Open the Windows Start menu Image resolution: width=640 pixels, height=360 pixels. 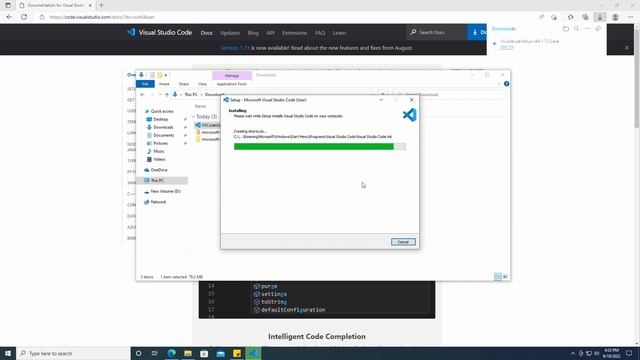(x=8, y=353)
